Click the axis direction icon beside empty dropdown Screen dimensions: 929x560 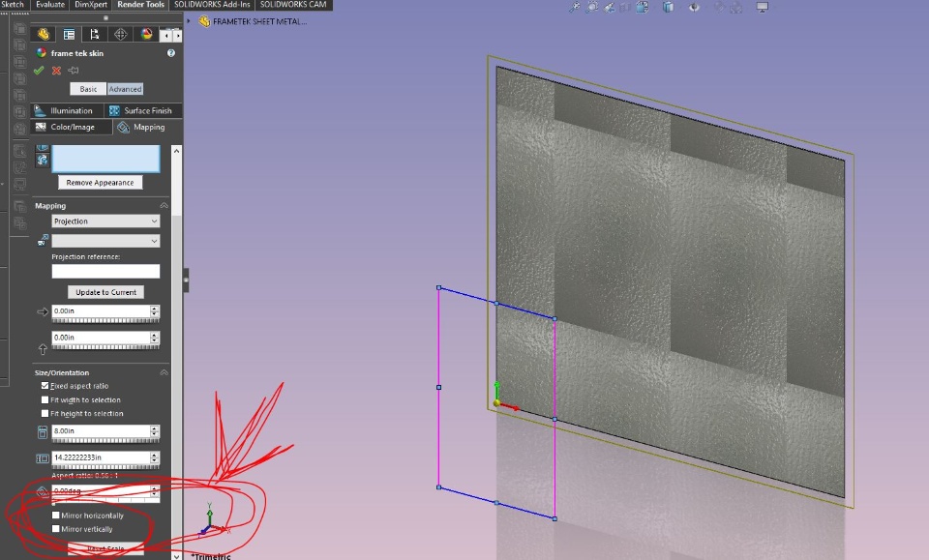[x=43, y=240]
